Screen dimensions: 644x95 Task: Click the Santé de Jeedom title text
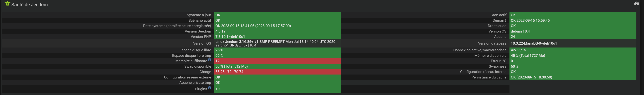pyautogui.click(x=29, y=4)
